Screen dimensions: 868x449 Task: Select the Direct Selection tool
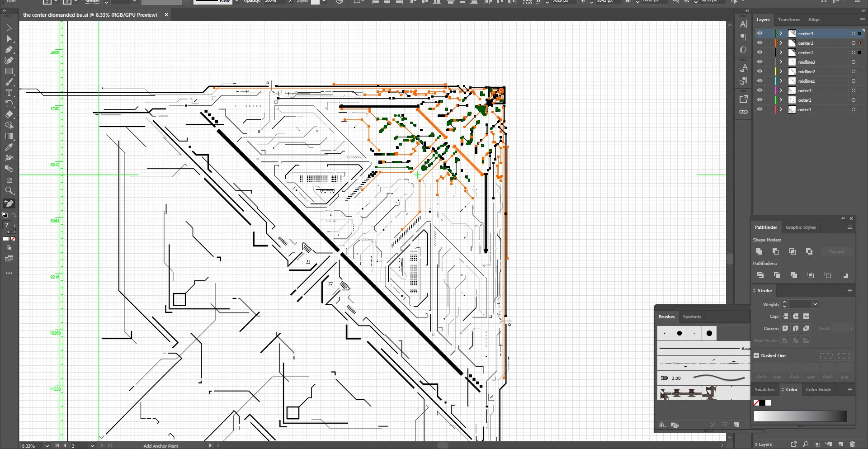[9, 39]
